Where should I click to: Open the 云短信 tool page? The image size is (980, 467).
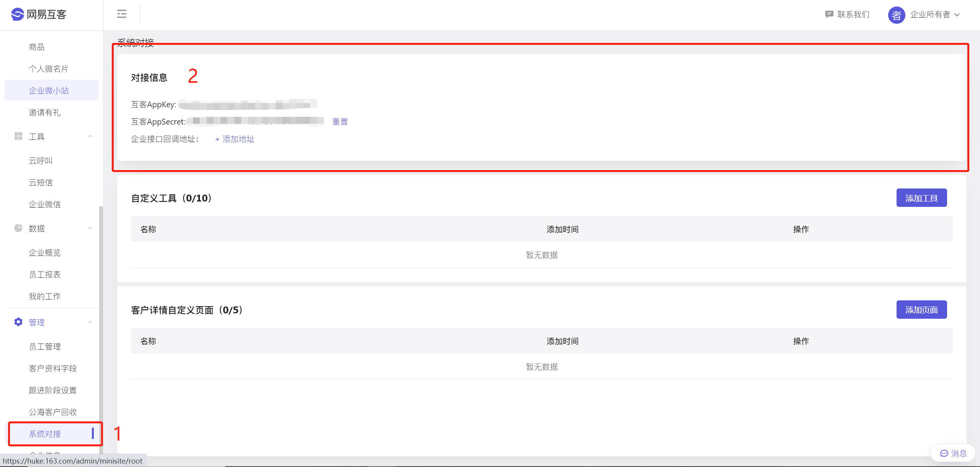[41, 183]
